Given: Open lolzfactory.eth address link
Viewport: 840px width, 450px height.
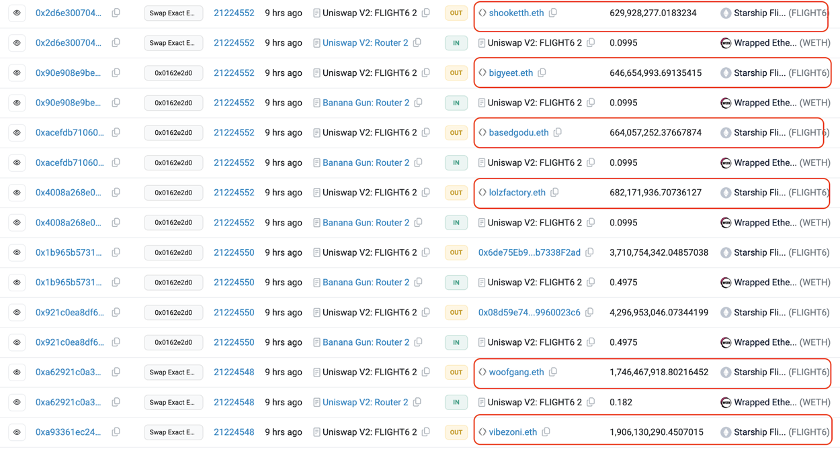Looking at the screenshot, I should [517, 192].
